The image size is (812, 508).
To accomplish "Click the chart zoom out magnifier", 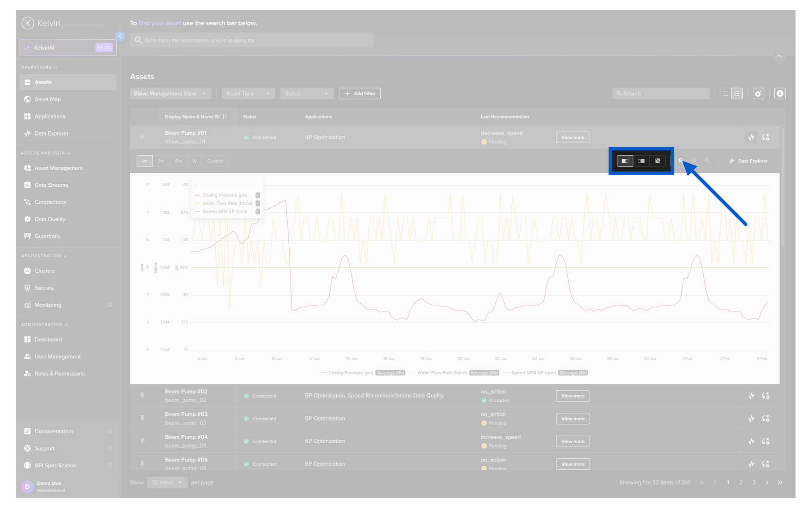I will 694,161.
